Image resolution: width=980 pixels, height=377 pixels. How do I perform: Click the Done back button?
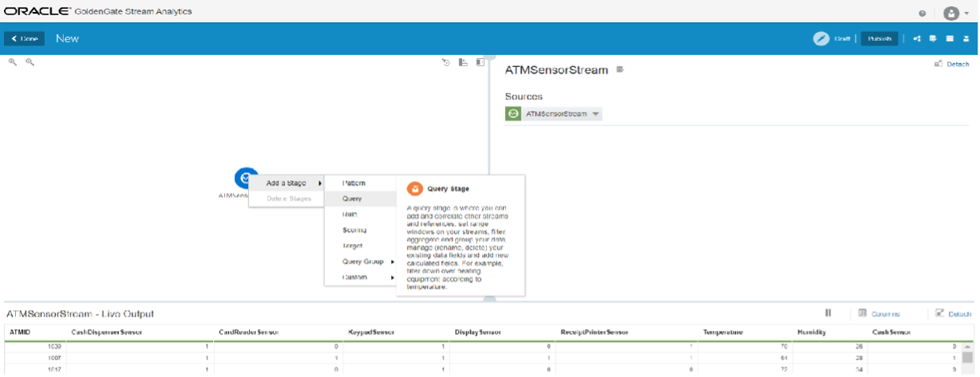(x=25, y=38)
